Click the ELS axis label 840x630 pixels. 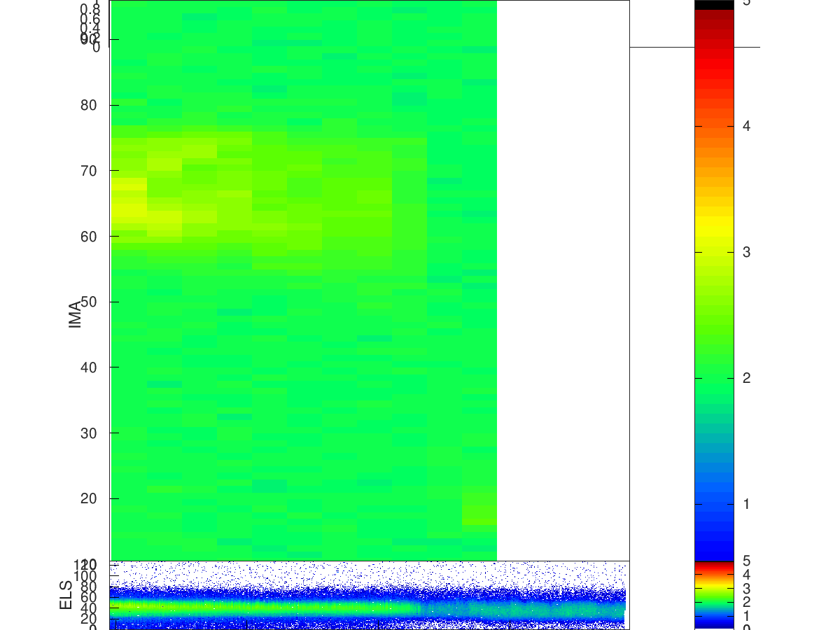(66, 595)
